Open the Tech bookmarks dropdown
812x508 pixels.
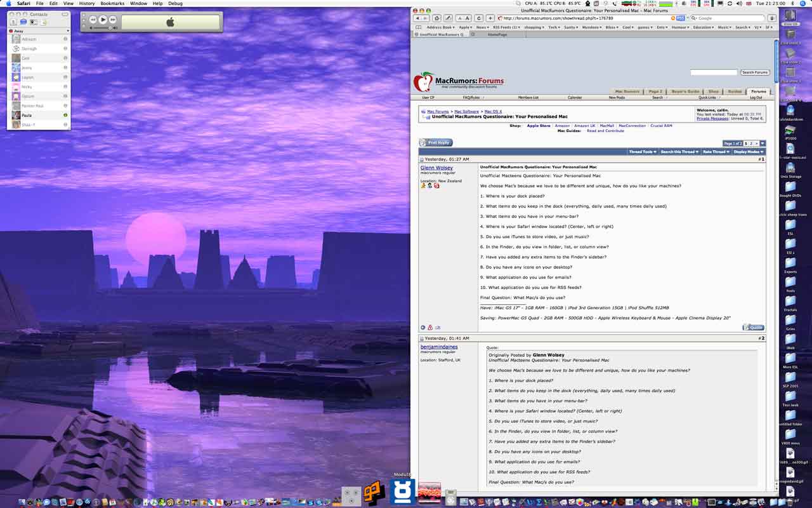(x=554, y=27)
